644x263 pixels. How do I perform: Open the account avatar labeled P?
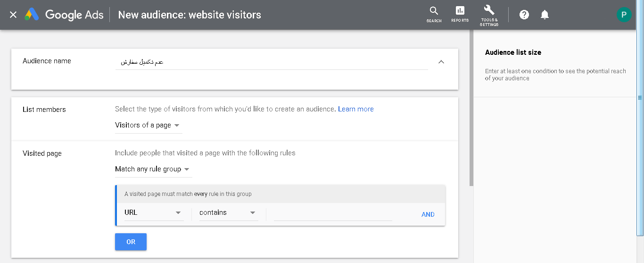pos(624,15)
